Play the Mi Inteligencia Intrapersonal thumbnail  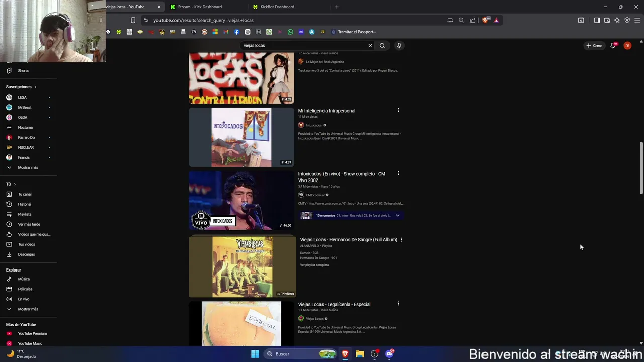point(242,137)
